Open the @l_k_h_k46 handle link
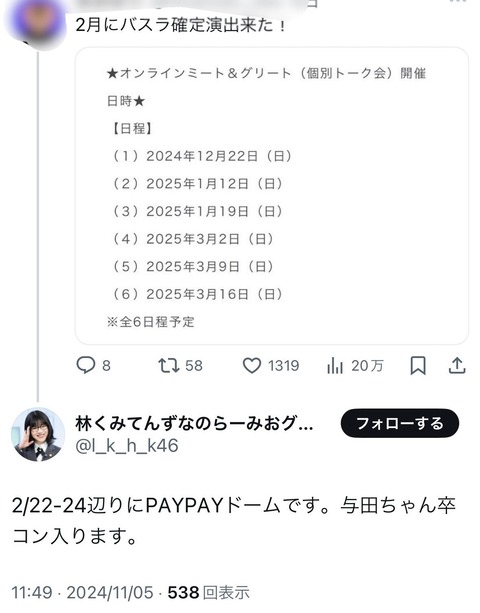This screenshot has width=480, height=613. click(x=127, y=446)
